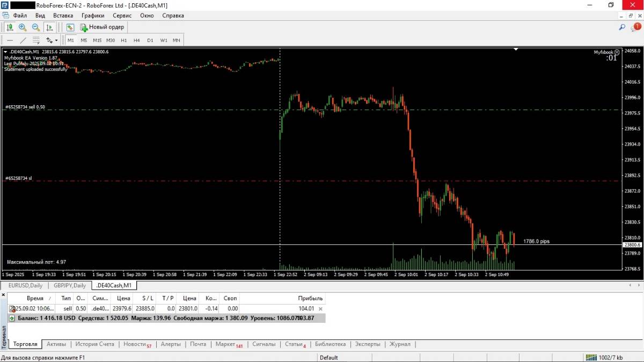Click the zoom out chart magnifier icon
Screen dimensions: 644x362
click(x=35, y=27)
